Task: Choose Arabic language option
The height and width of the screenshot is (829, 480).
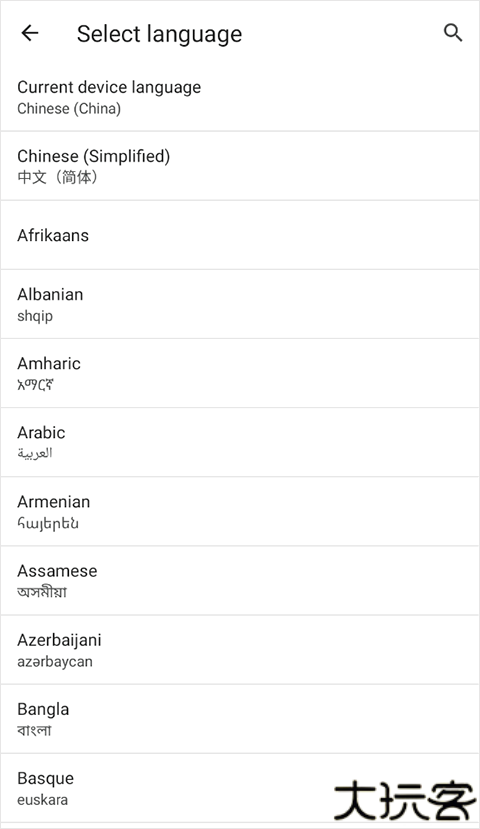Action: pyautogui.click(x=240, y=443)
